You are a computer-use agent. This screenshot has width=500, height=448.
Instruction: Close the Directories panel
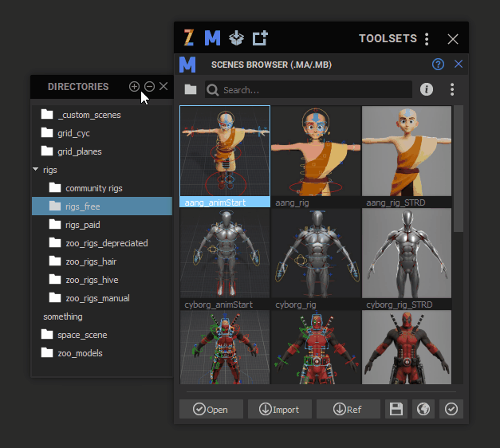163,86
